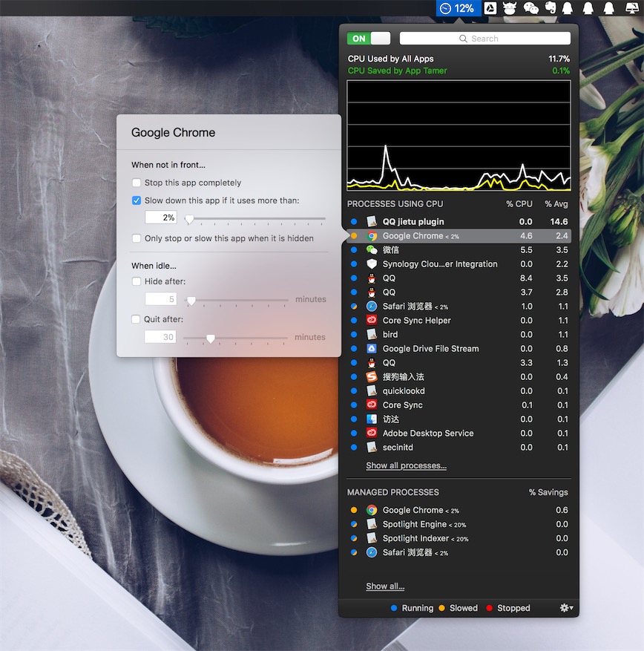Click the 2% CPU limit input field
This screenshot has width=644, height=651.
tap(161, 217)
